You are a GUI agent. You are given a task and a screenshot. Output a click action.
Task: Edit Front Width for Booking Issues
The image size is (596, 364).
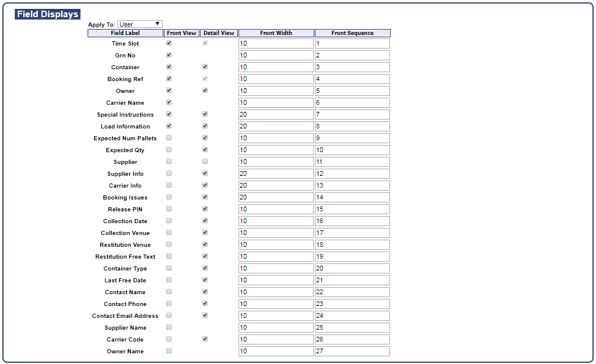pyautogui.click(x=276, y=197)
